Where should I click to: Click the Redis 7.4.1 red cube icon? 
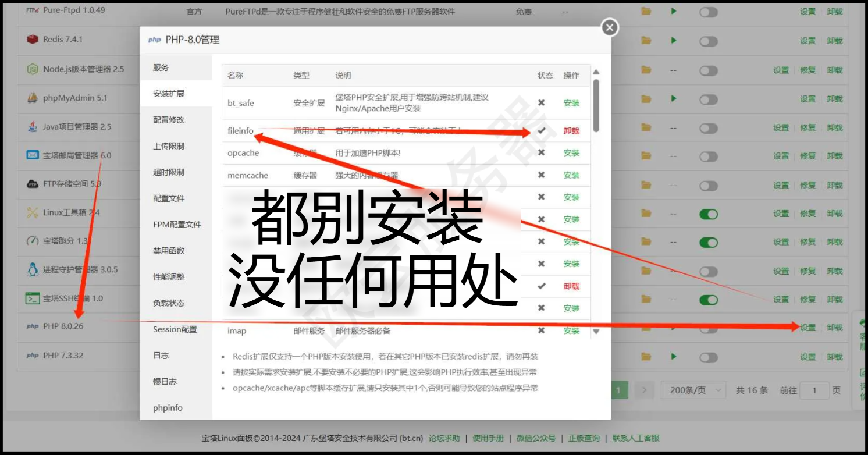(33, 40)
